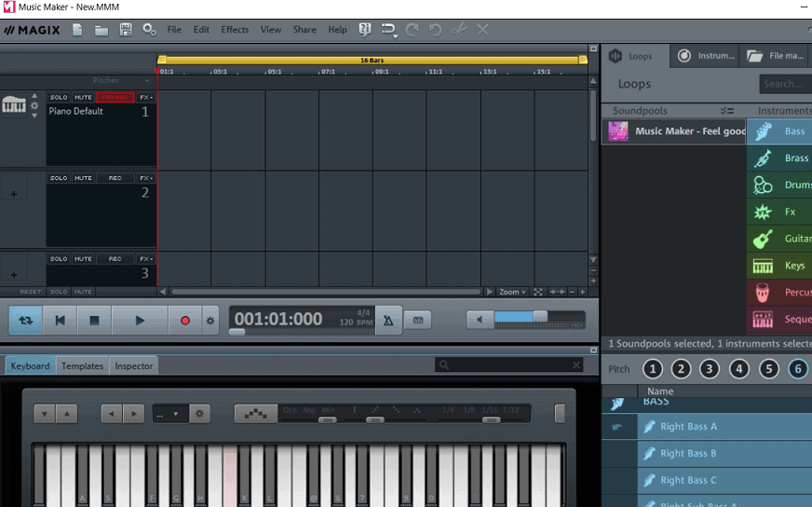Click the record button in transport bar
This screenshot has height=507, width=812.
(x=184, y=321)
